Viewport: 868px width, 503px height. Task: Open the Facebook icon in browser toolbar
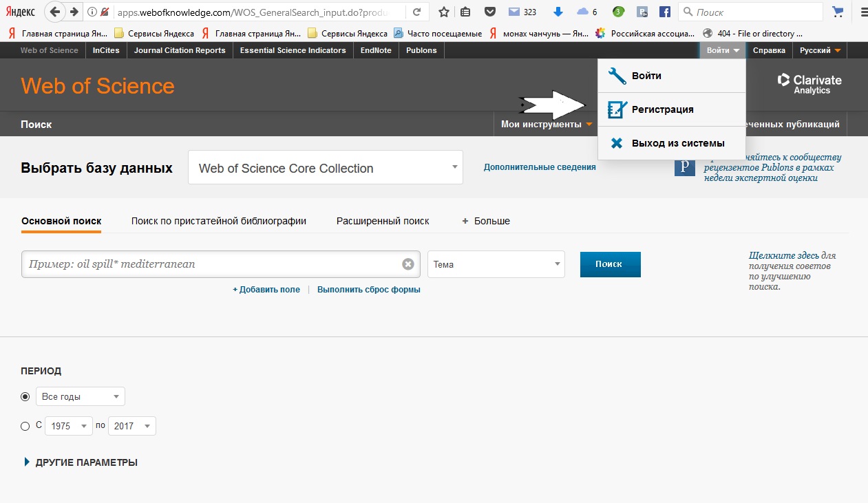coord(665,12)
